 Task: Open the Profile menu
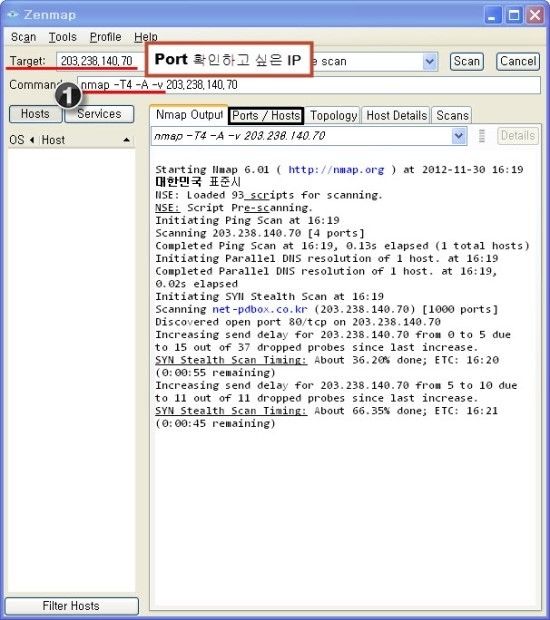click(105, 37)
